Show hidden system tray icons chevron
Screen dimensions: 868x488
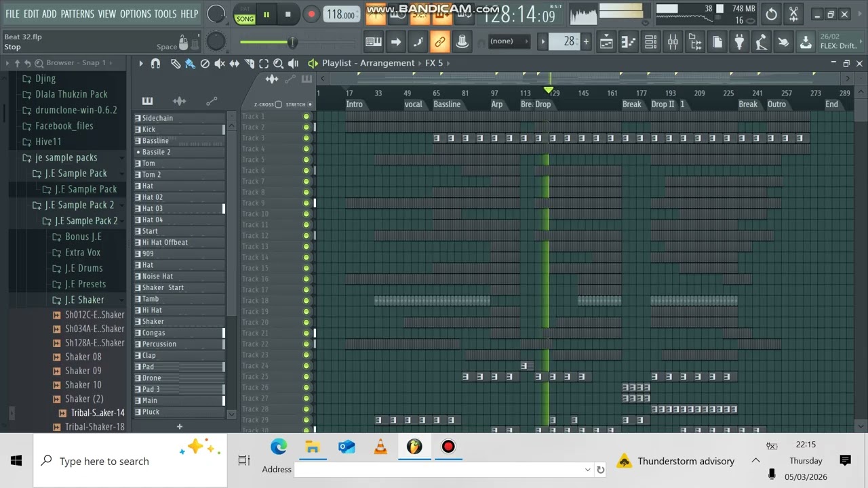click(x=755, y=461)
